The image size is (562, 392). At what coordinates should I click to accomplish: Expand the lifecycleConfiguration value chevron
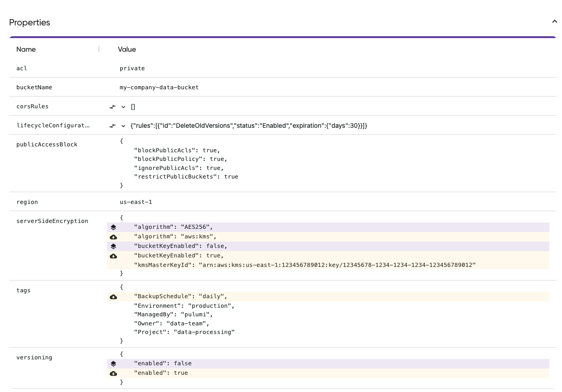pos(123,126)
